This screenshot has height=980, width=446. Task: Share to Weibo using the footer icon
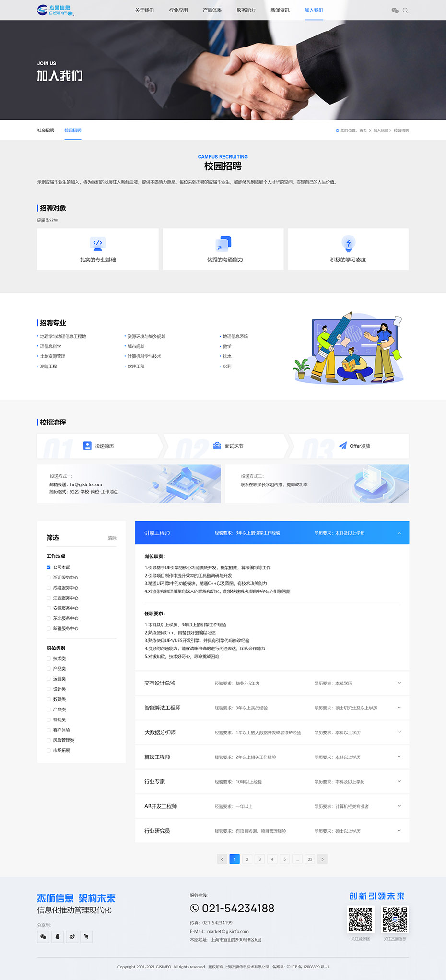[x=72, y=936]
